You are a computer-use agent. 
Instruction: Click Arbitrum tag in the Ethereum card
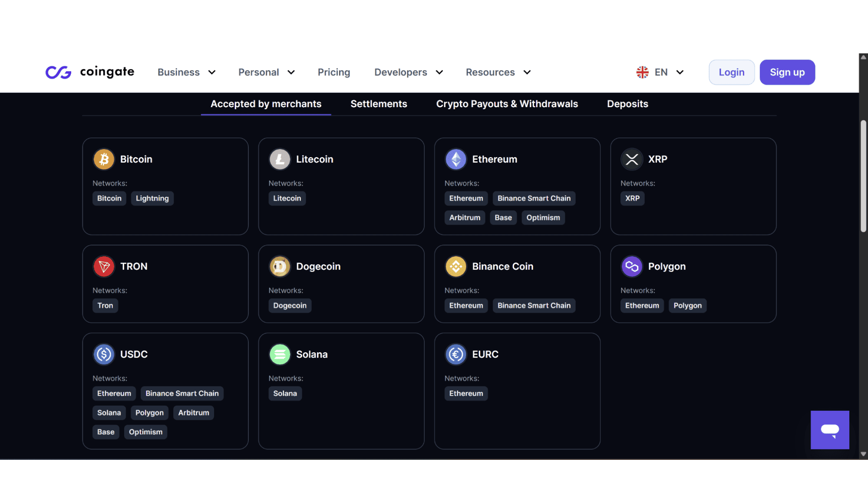[x=465, y=218]
